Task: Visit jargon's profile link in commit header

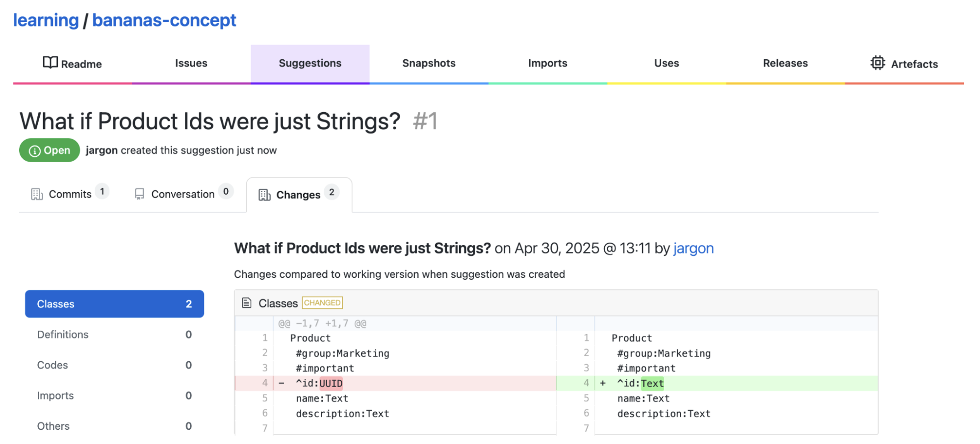Action: 693,248
